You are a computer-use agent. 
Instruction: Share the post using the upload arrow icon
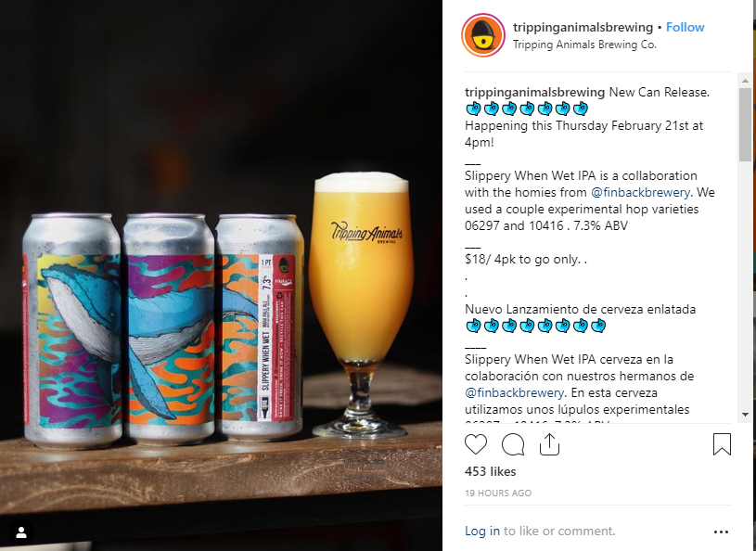point(549,444)
